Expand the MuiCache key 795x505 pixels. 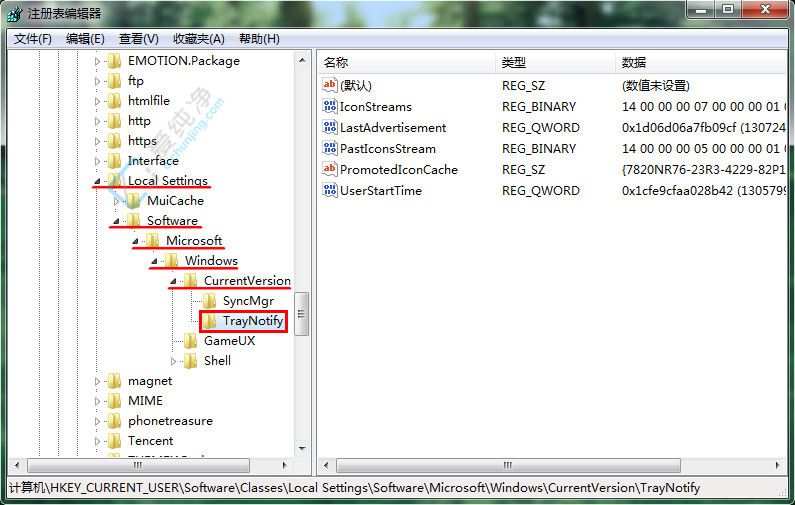[x=117, y=201]
